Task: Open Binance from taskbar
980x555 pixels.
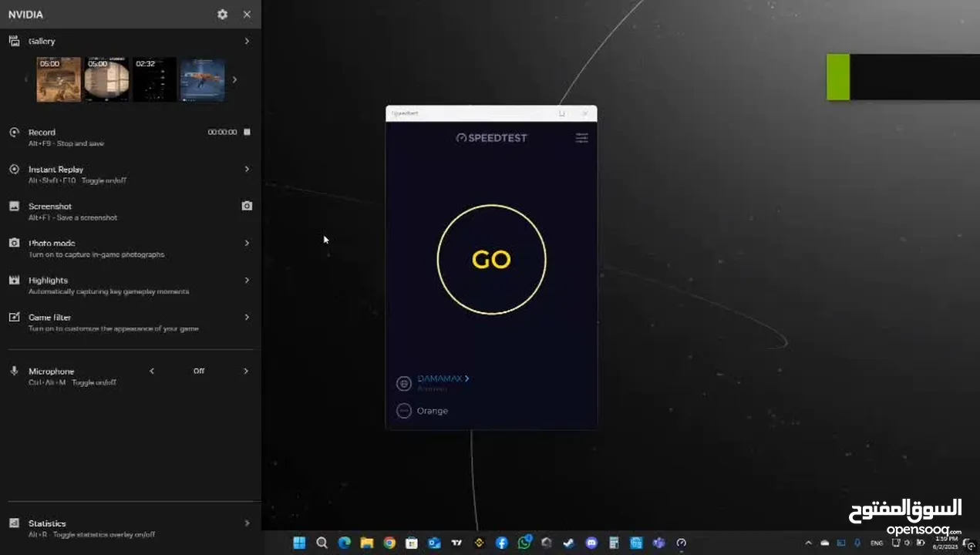Action: coord(479,543)
